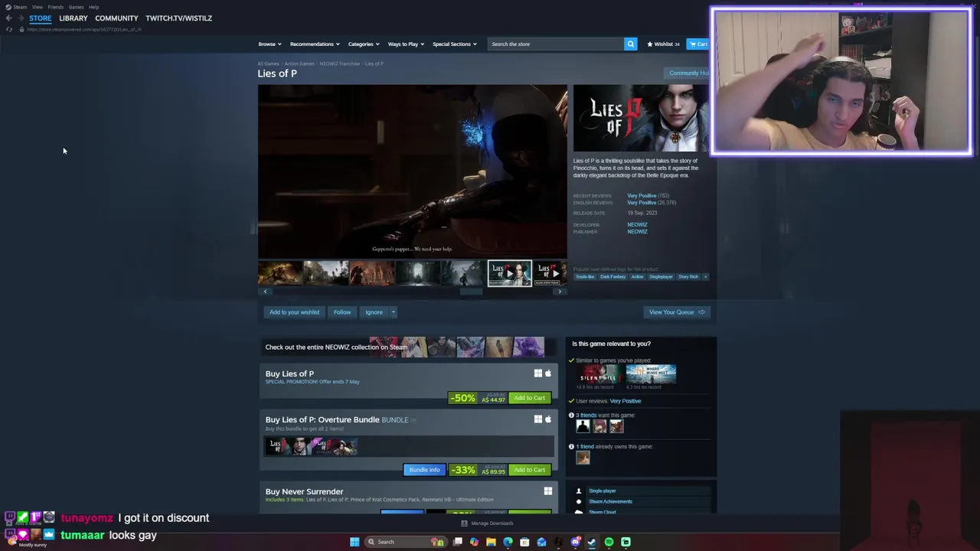Open the Help menu
980x551 pixels.
[x=93, y=7]
